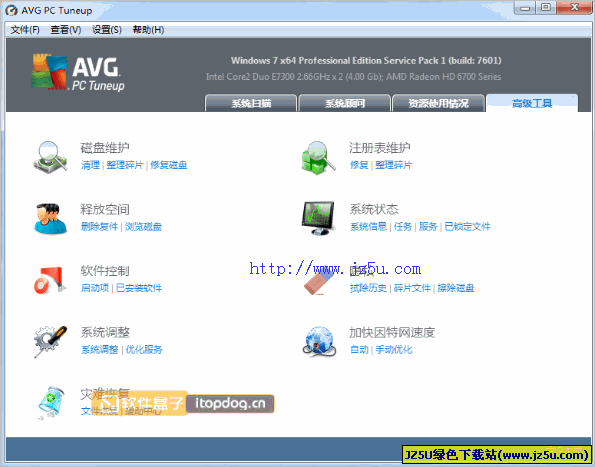Screen dimensions: 595x467
Task: Click the Intel Core2 Duo E7300 hardware text
Action: [x=353, y=77]
